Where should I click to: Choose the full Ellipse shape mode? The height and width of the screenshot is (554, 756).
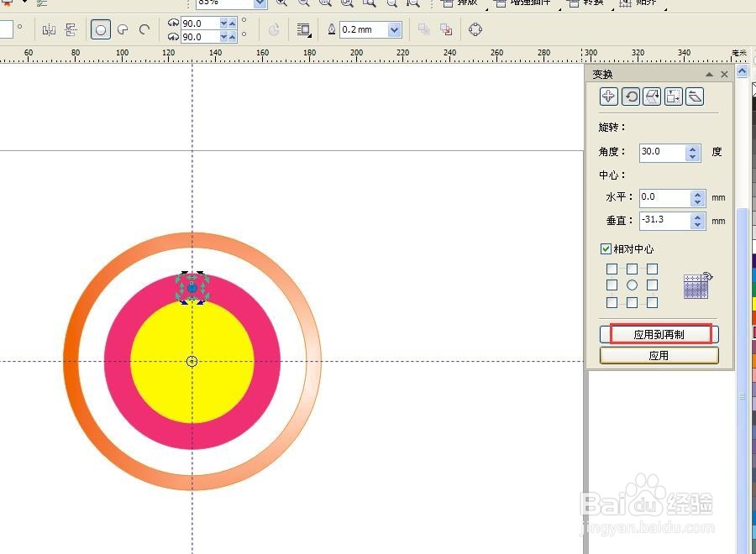101,30
